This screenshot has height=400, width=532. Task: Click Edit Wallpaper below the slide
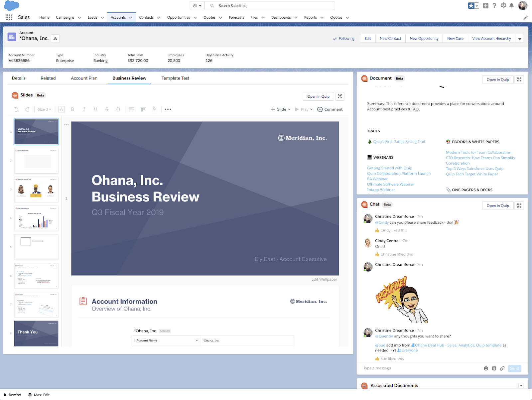click(x=324, y=279)
